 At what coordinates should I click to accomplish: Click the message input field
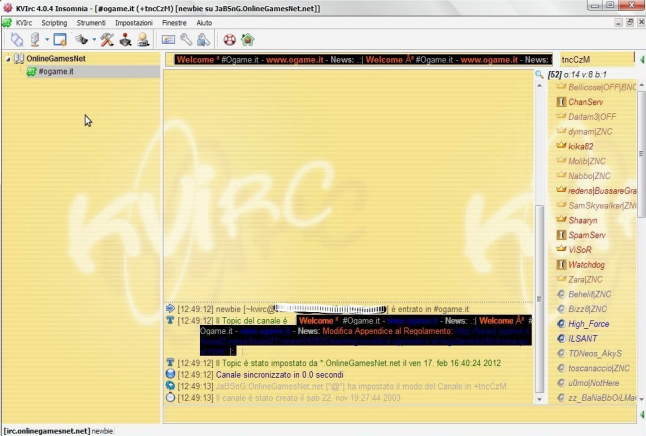pos(400,414)
